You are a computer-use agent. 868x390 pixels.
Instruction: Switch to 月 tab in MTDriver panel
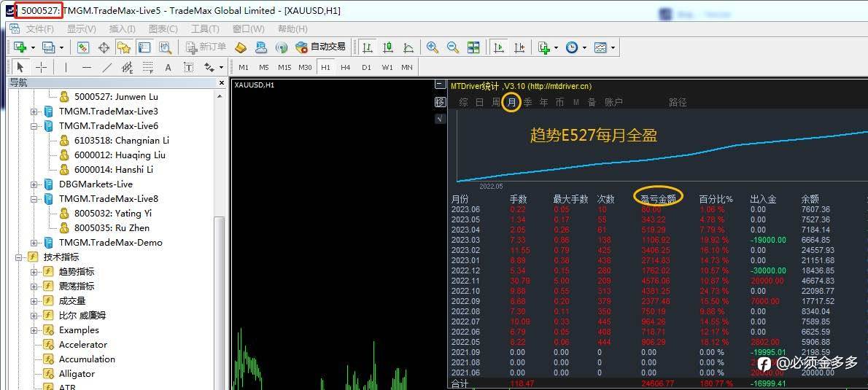[x=512, y=102]
